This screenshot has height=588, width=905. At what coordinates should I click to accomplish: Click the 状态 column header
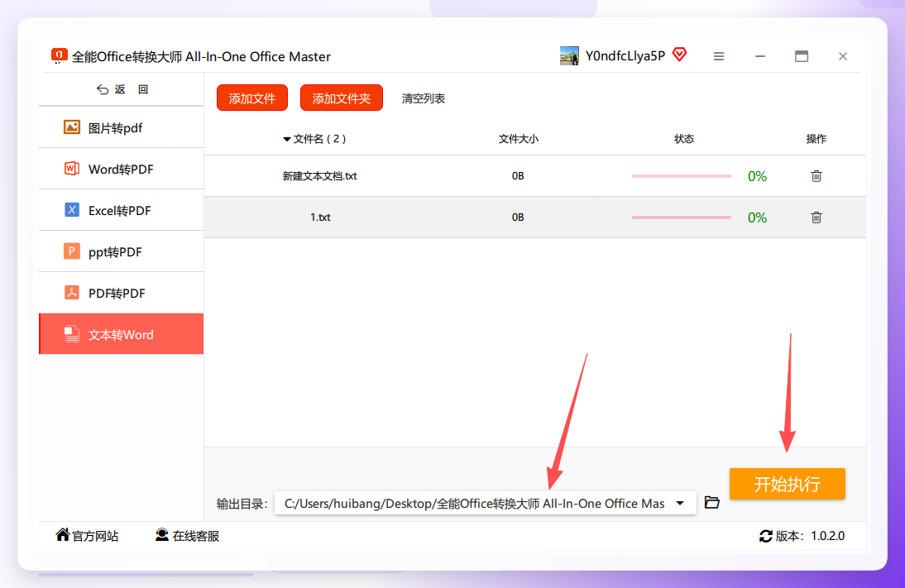(x=684, y=139)
